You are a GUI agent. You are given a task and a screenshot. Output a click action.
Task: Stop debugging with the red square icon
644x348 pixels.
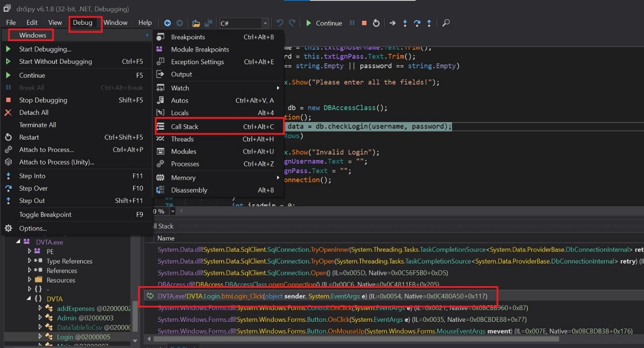(x=363, y=23)
